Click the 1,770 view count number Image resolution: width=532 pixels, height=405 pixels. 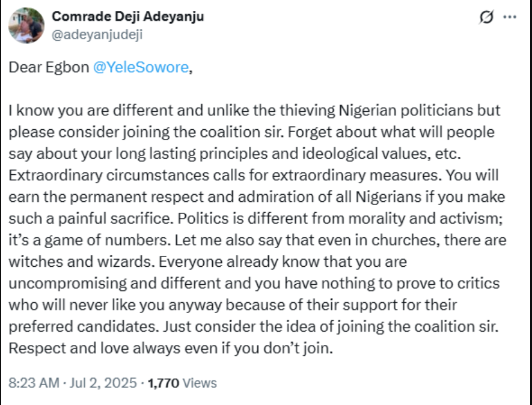(162, 382)
